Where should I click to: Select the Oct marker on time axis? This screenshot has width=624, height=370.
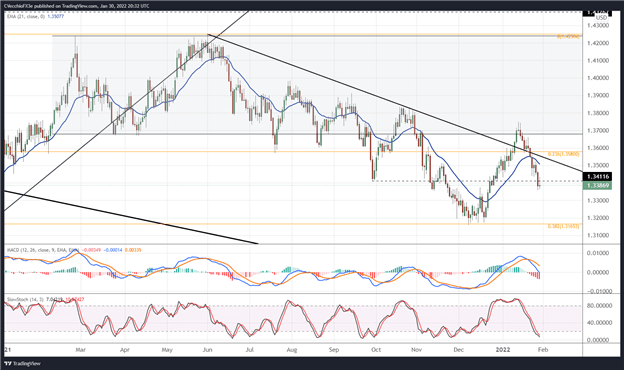[376, 350]
